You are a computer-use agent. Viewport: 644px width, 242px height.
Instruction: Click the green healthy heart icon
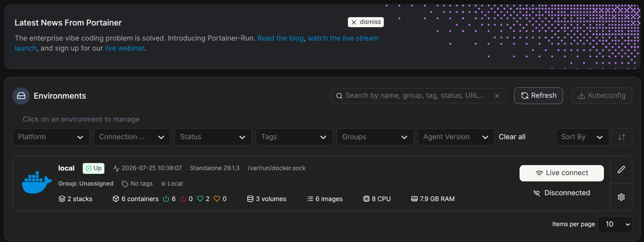pyautogui.click(x=200, y=199)
